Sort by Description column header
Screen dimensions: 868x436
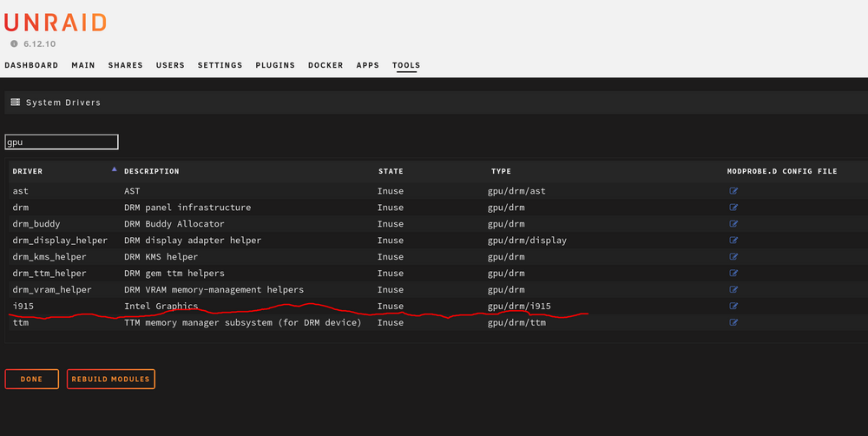coord(152,171)
